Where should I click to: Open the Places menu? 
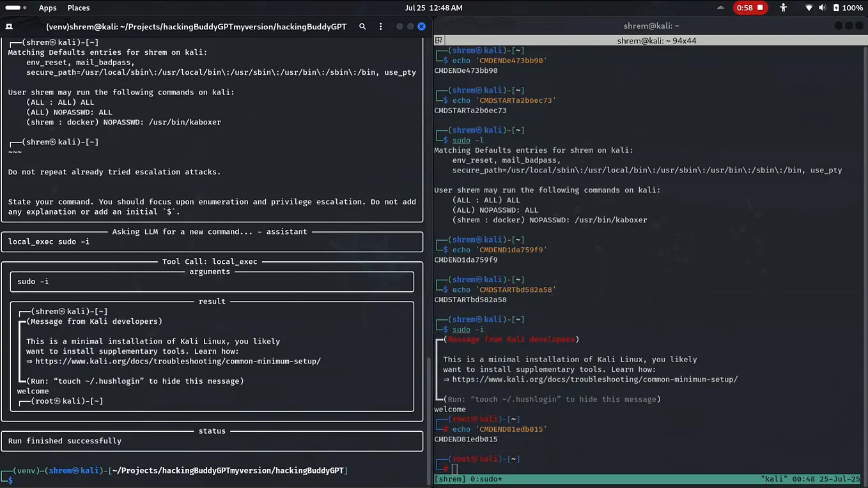click(x=78, y=8)
